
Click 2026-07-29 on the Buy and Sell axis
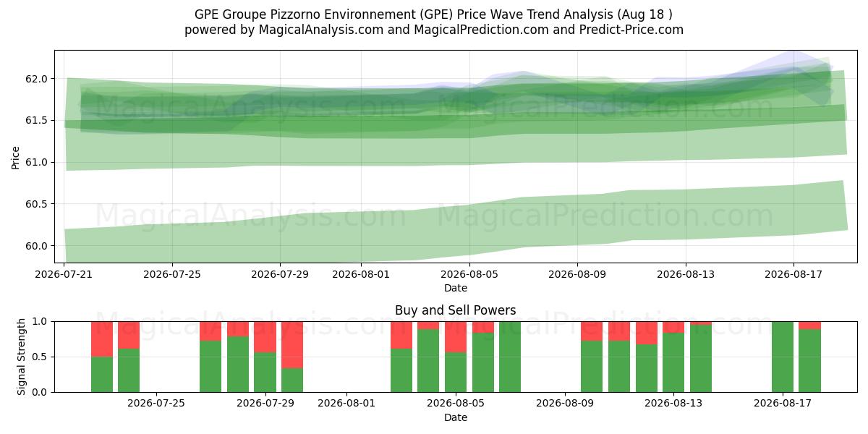(x=265, y=403)
